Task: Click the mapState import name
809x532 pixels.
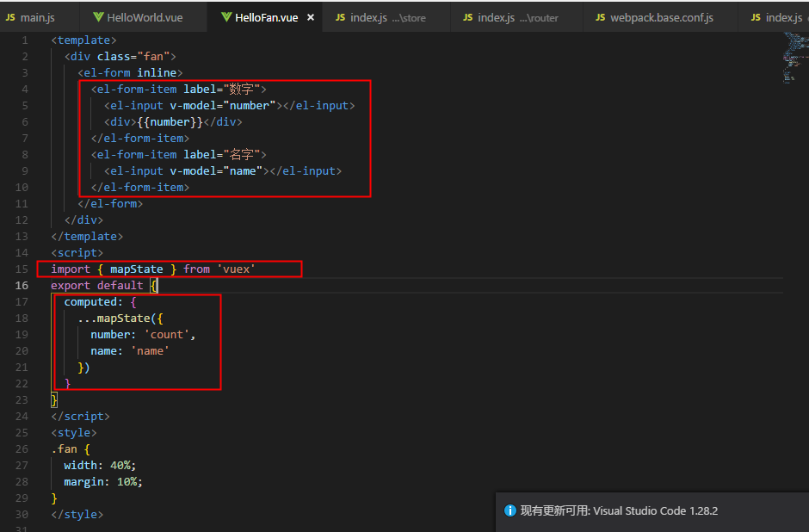Action: [x=136, y=269]
